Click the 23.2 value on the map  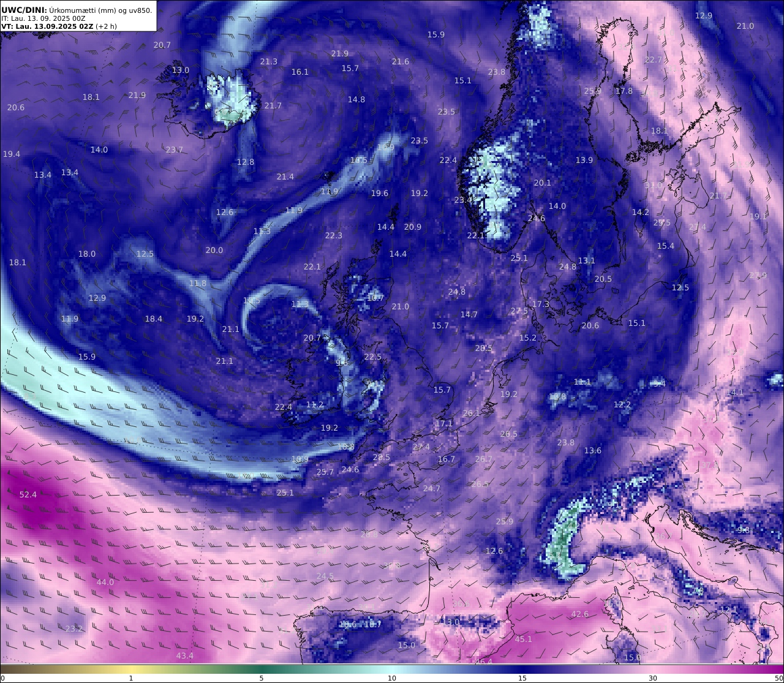point(73,628)
